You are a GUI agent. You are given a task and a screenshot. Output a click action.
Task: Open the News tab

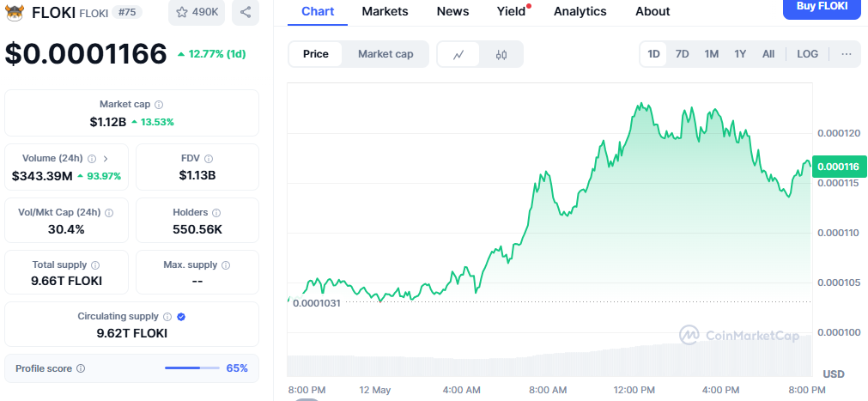[452, 11]
